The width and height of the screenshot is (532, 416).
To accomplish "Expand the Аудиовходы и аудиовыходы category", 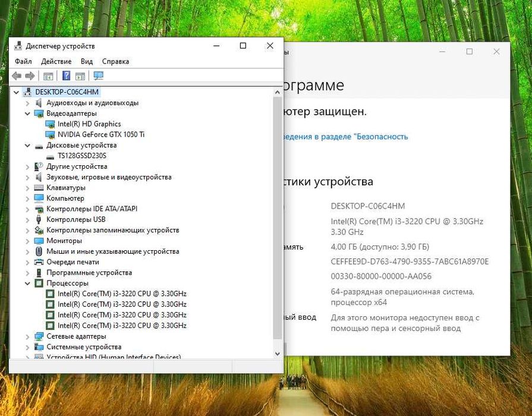I will click(27, 103).
